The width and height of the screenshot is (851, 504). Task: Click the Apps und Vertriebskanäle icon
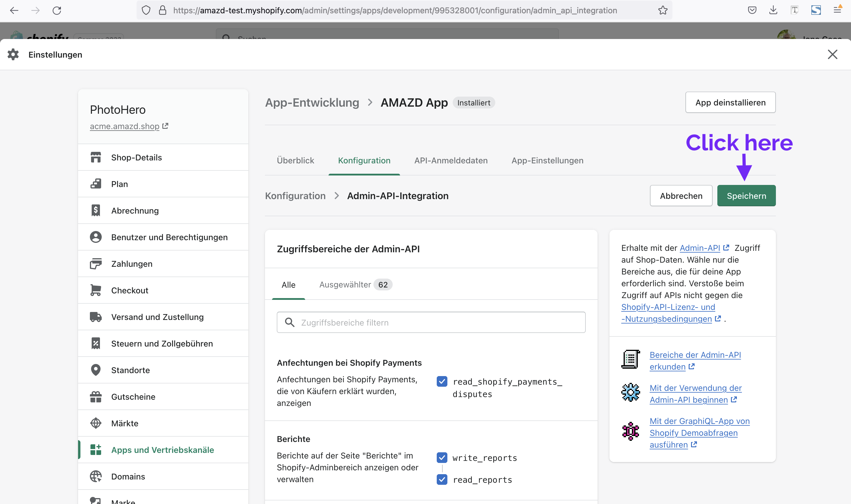coord(96,450)
